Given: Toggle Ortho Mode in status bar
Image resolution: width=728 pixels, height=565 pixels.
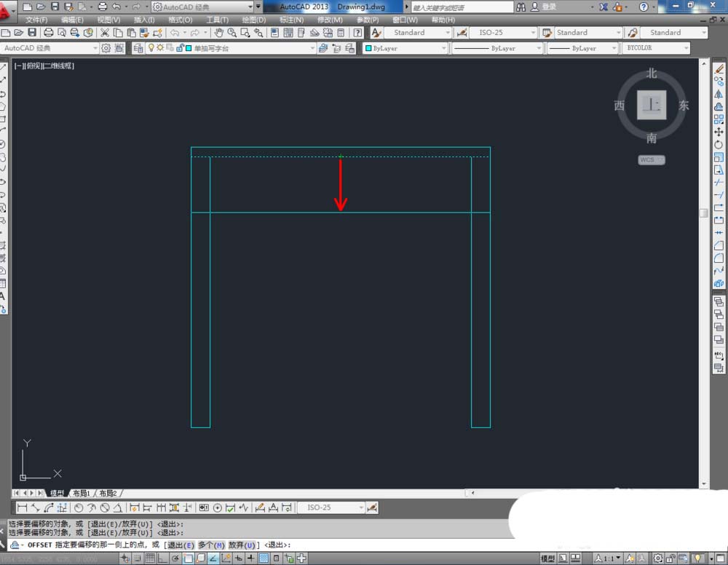Looking at the screenshot, I should click(162, 558).
